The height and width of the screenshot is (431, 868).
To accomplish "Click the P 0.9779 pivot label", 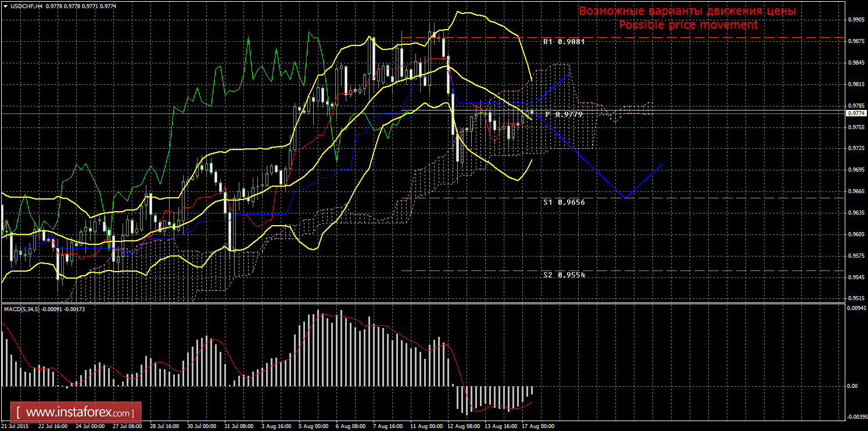I will click(x=564, y=115).
